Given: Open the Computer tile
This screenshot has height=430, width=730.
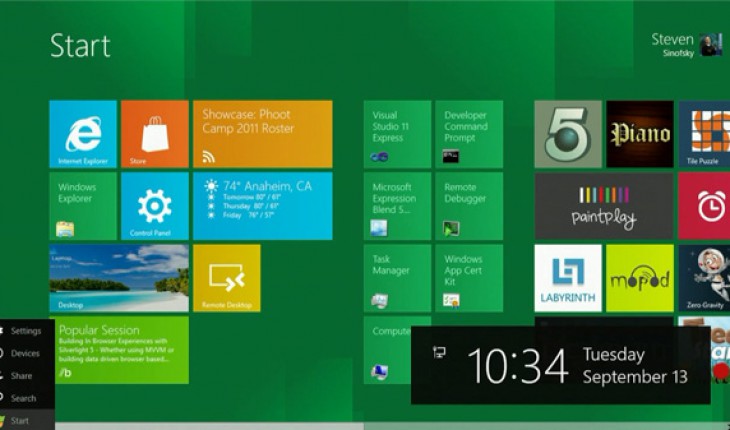Looking at the screenshot, I should [387, 350].
